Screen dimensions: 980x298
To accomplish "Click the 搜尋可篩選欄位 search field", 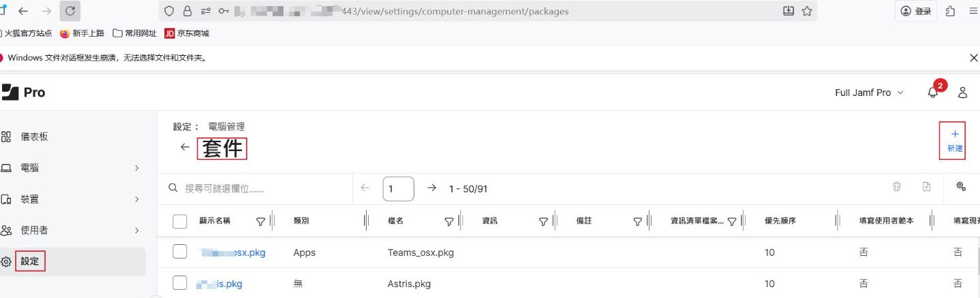I will coord(259,188).
